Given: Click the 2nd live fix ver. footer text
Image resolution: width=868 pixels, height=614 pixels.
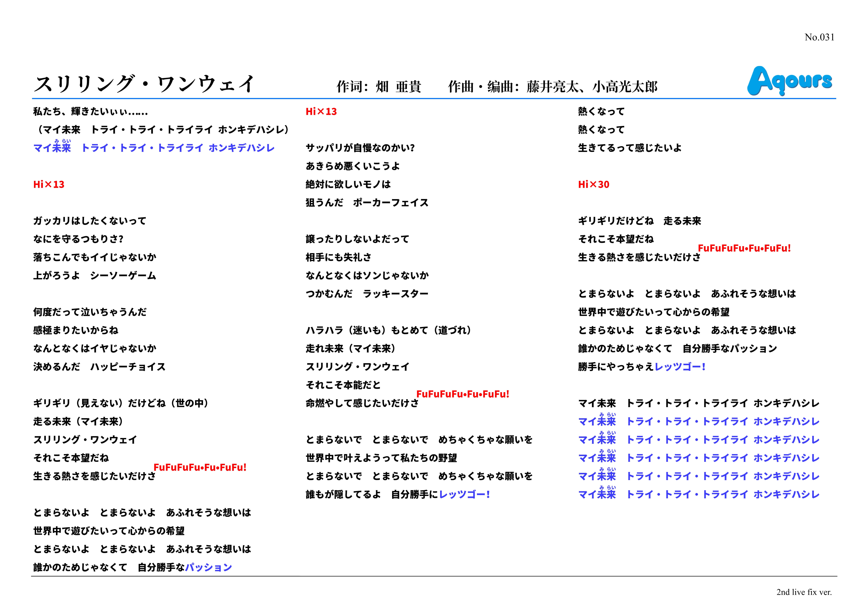Looking at the screenshot, I should click(804, 592).
